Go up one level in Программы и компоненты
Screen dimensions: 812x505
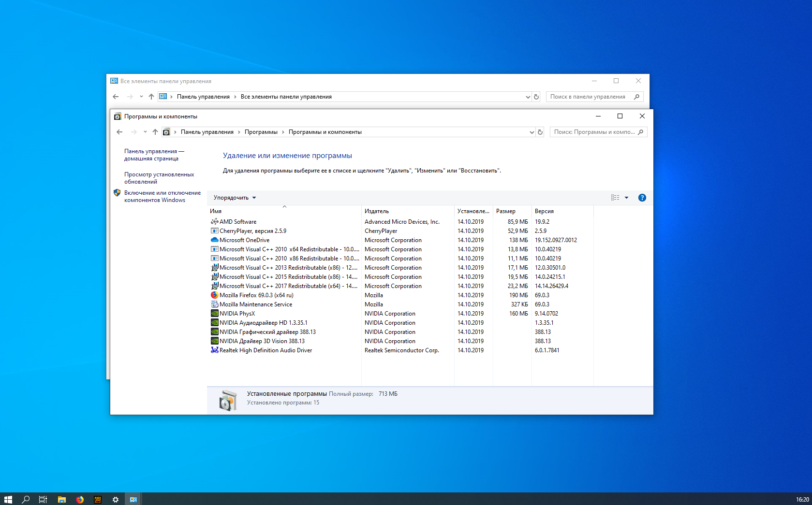click(x=155, y=132)
